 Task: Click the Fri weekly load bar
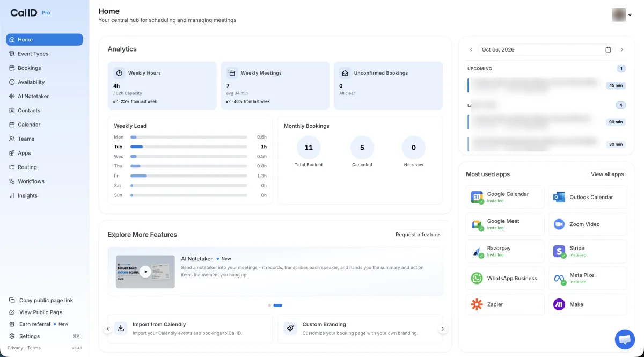click(189, 176)
